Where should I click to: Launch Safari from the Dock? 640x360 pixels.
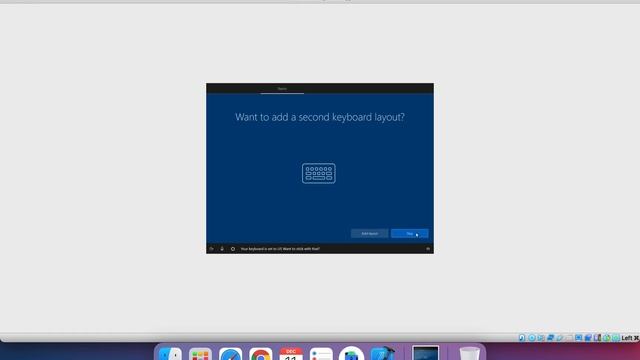[230, 353]
